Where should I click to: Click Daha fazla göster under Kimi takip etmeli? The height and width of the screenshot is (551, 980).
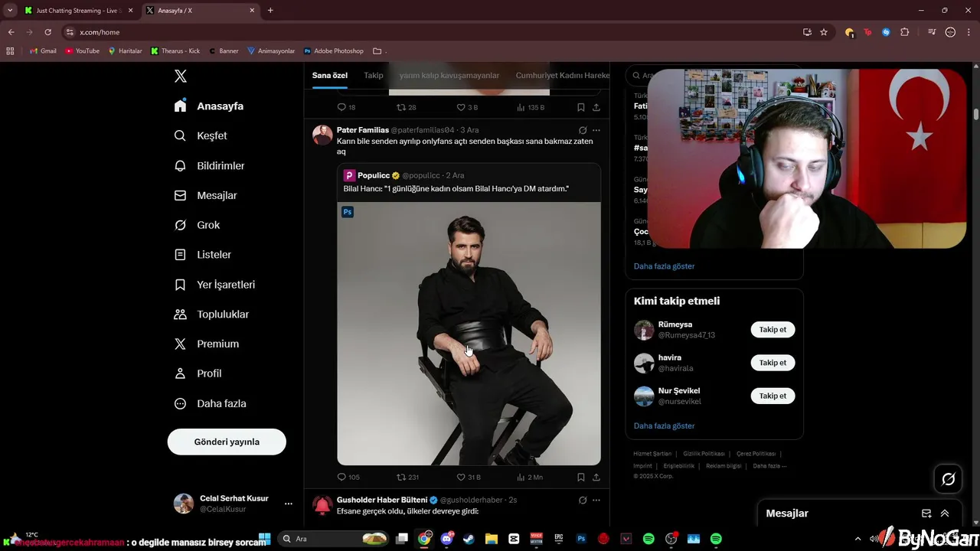click(664, 425)
